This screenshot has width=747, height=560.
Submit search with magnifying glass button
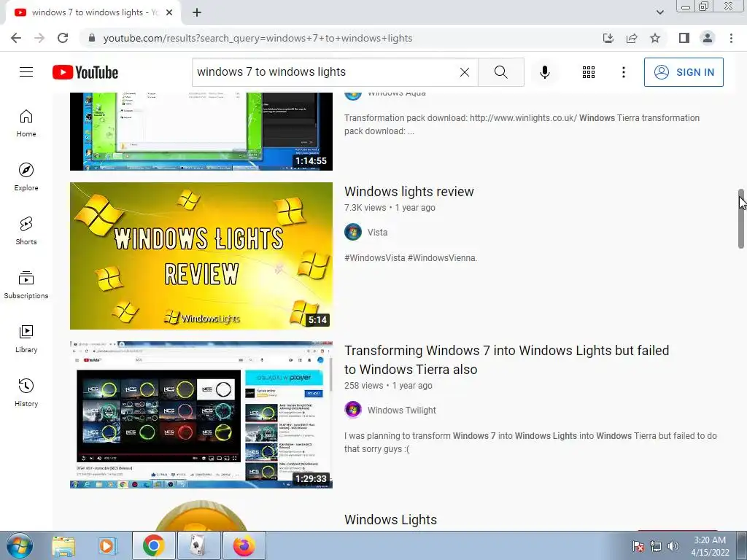coord(500,72)
